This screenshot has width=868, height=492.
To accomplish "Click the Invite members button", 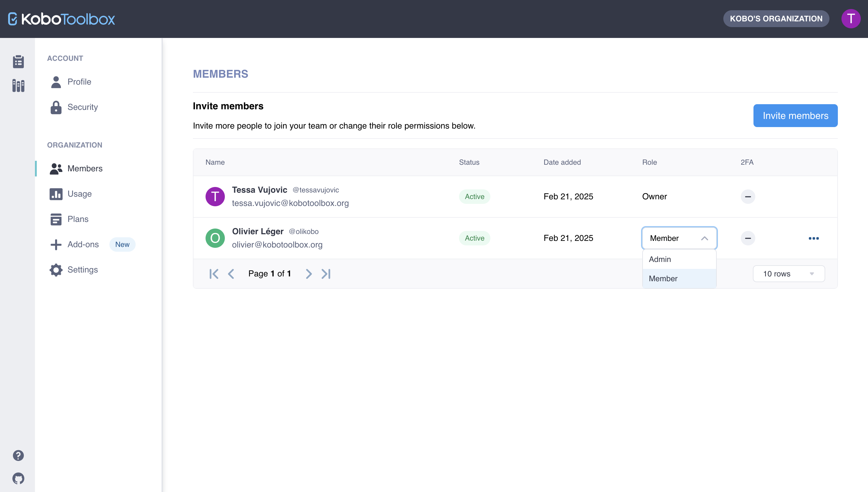I will [795, 116].
